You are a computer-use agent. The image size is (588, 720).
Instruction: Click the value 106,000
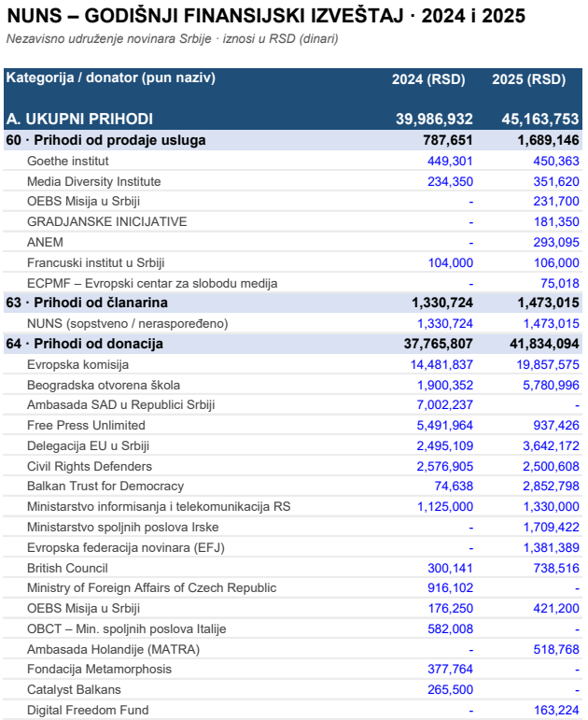556,263
